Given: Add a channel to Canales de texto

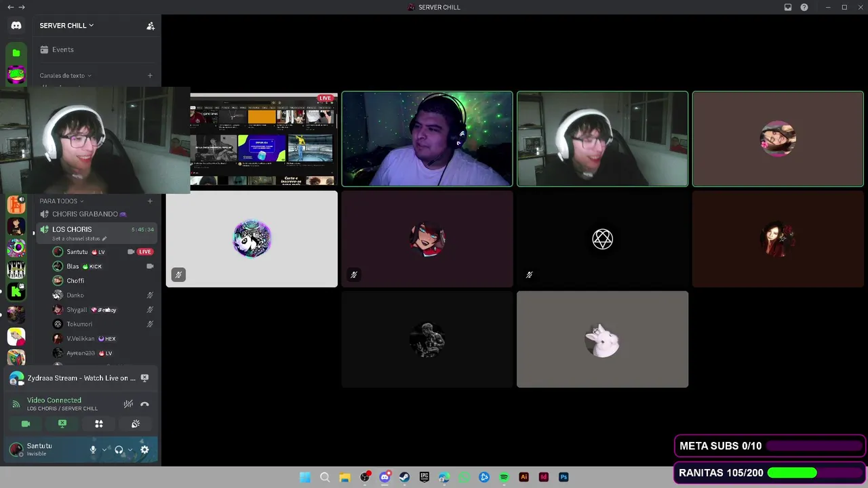Looking at the screenshot, I should coord(150,76).
